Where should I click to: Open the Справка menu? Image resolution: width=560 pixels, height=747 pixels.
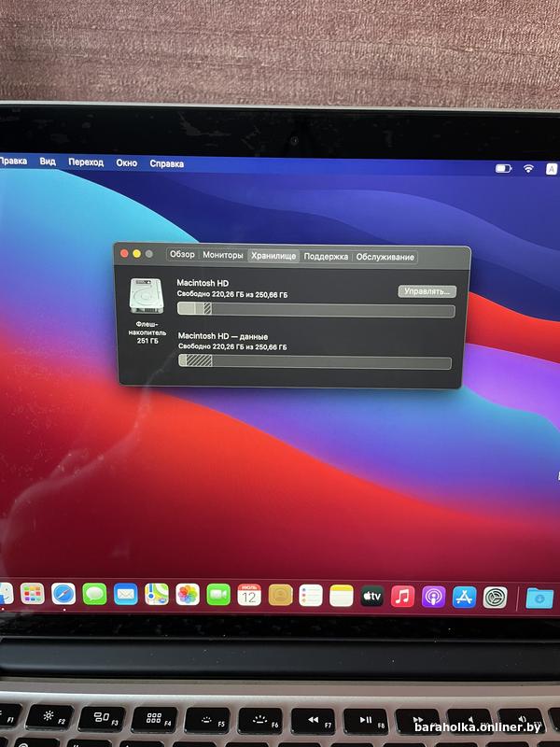pyautogui.click(x=167, y=163)
